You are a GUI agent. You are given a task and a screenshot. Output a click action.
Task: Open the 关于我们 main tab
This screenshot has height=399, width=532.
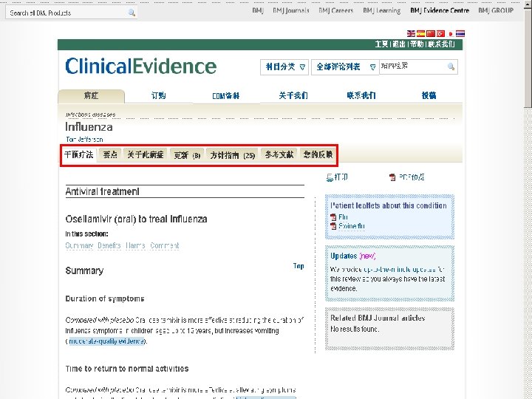click(293, 95)
